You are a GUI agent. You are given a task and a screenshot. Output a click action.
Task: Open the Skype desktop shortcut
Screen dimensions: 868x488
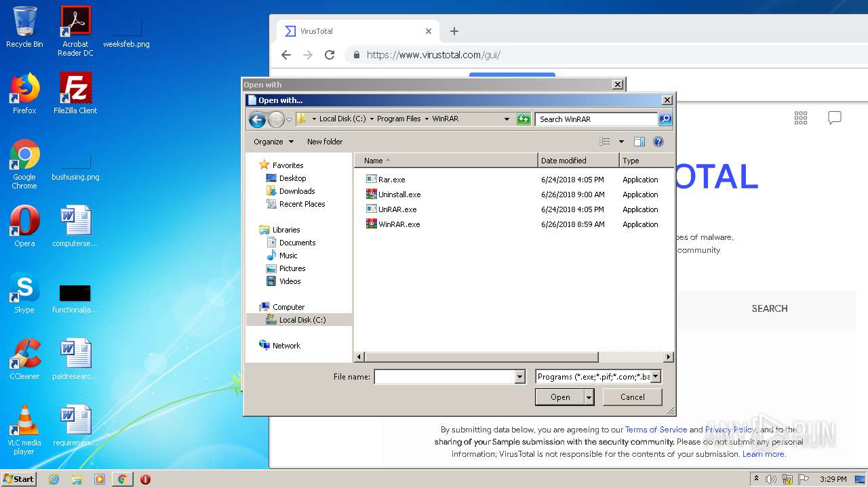24,293
